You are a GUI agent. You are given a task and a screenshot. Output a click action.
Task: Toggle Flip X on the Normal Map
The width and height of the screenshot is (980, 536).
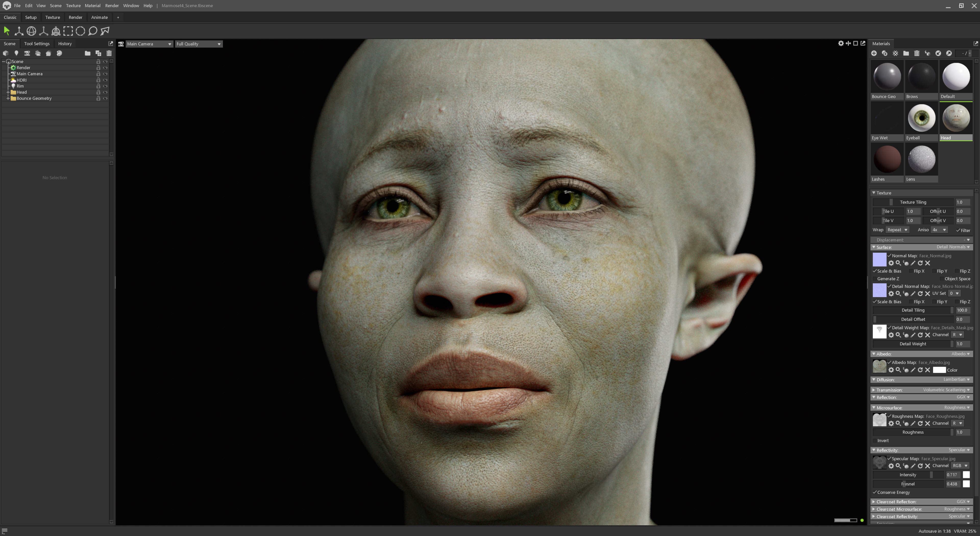pos(911,271)
